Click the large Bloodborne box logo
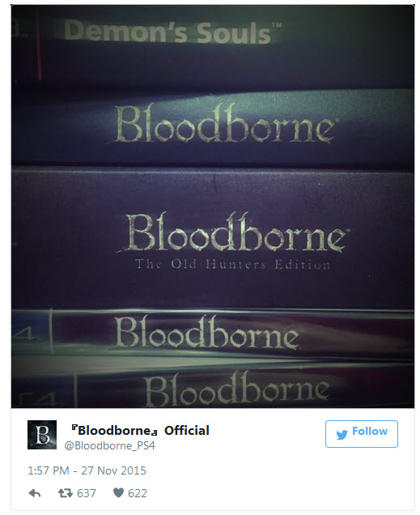Viewport: 420px width, 515px height. click(235, 232)
